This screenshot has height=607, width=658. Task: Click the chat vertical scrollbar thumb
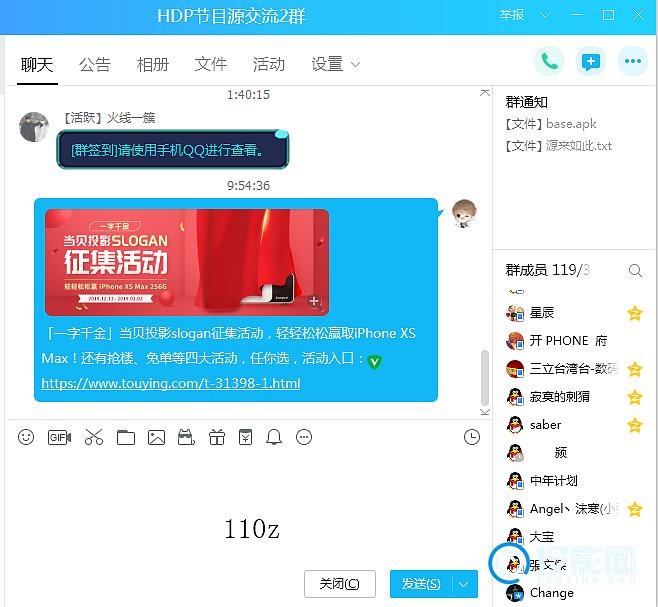pyautogui.click(x=485, y=377)
